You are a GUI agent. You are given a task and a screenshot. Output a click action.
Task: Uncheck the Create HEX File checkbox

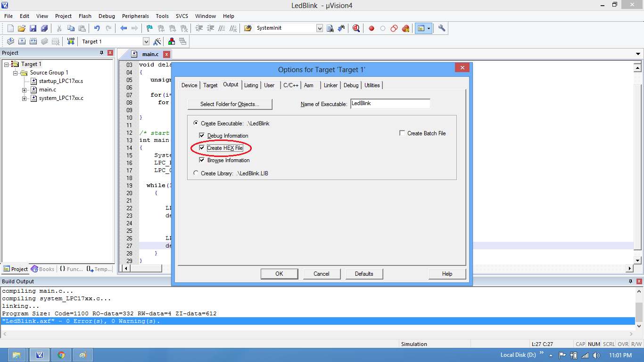202,148
